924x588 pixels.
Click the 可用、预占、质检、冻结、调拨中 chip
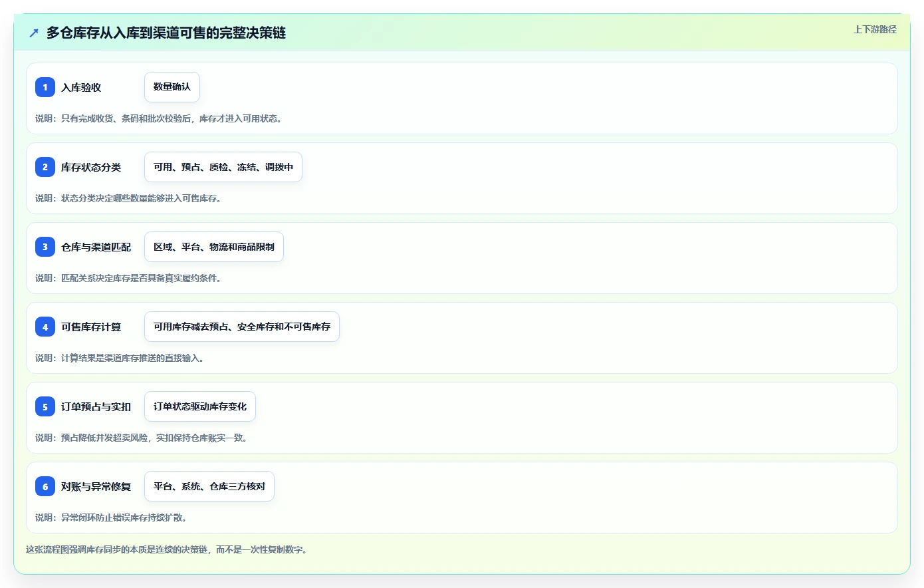click(223, 167)
